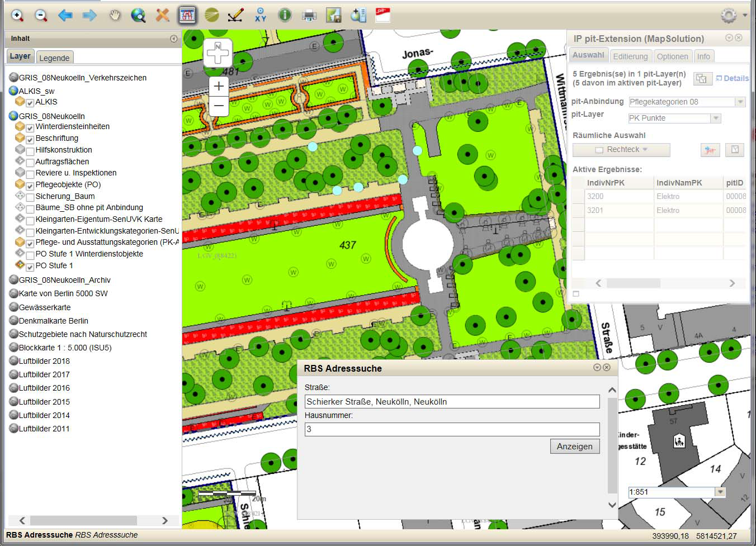
Task: Collapse the Inhalt panel with arrow icon
Action: [174, 39]
